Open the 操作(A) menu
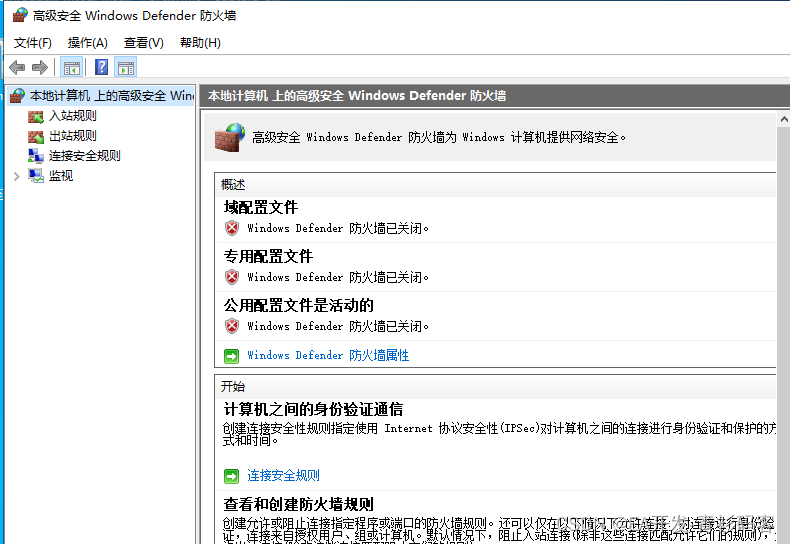The height and width of the screenshot is (544, 790). point(88,43)
